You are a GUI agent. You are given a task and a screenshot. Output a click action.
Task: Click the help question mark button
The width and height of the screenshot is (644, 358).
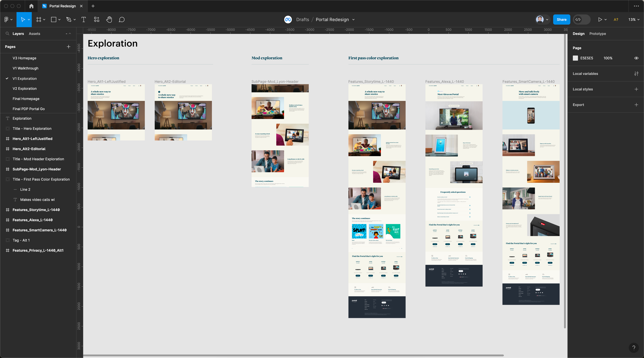point(633,347)
